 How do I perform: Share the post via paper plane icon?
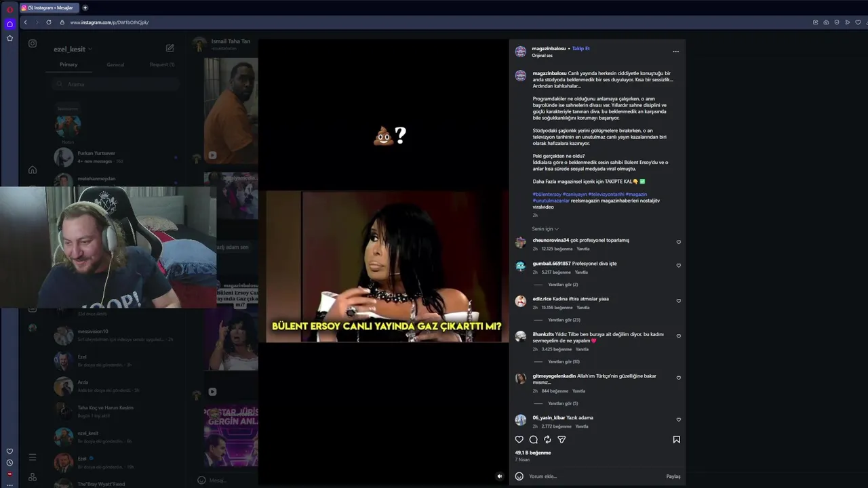point(561,439)
